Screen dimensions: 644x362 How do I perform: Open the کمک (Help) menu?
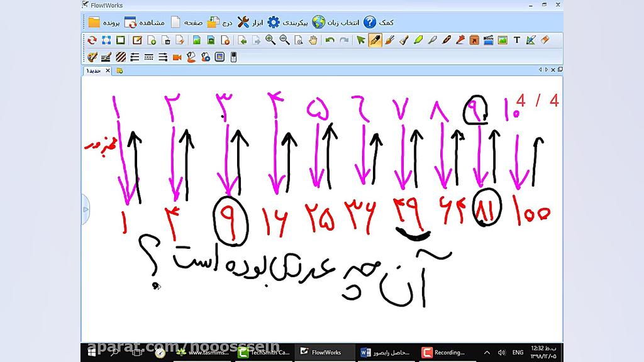(x=379, y=23)
